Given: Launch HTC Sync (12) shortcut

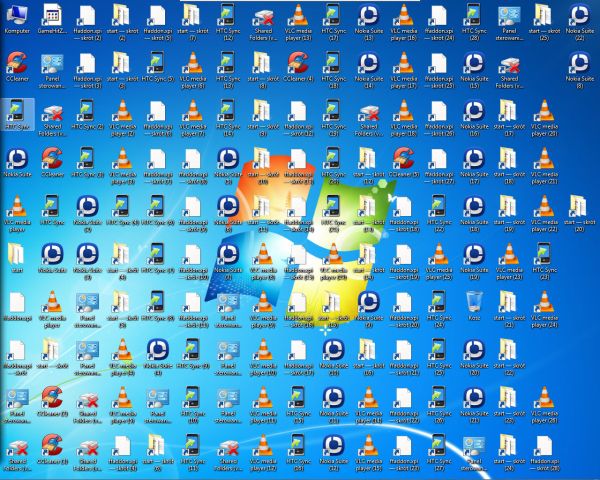Looking at the screenshot, I should 228,23.
